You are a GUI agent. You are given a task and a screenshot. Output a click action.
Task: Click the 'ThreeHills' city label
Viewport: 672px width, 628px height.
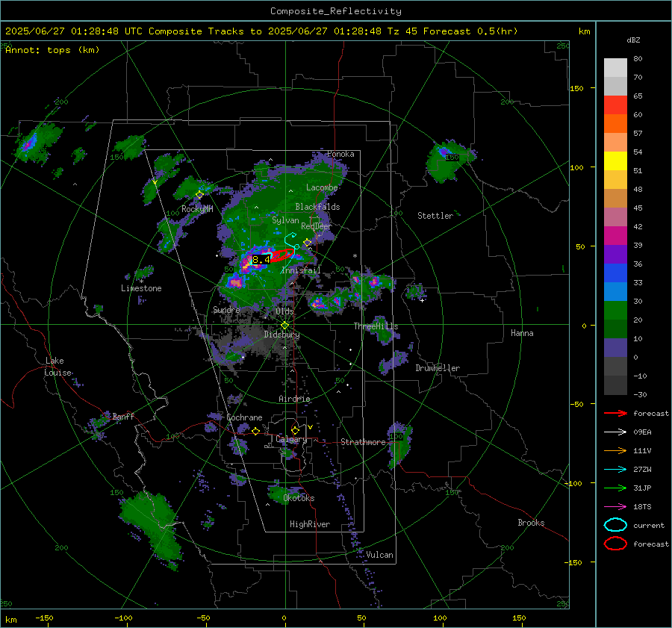pyautogui.click(x=376, y=326)
